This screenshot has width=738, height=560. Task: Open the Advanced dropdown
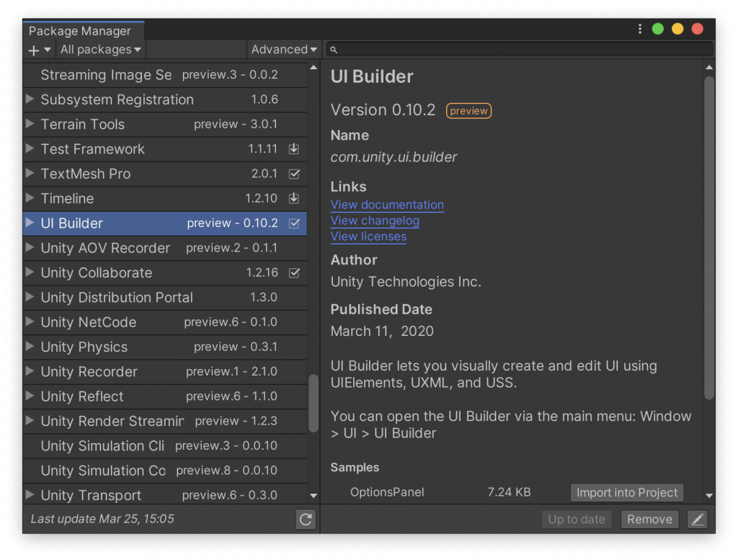click(x=284, y=49)
